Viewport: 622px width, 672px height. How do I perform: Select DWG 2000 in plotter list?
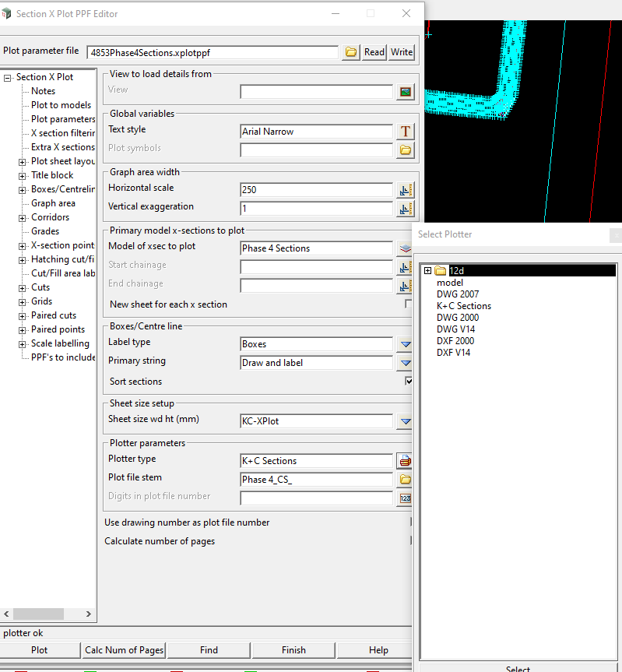(x=458, y=317)
